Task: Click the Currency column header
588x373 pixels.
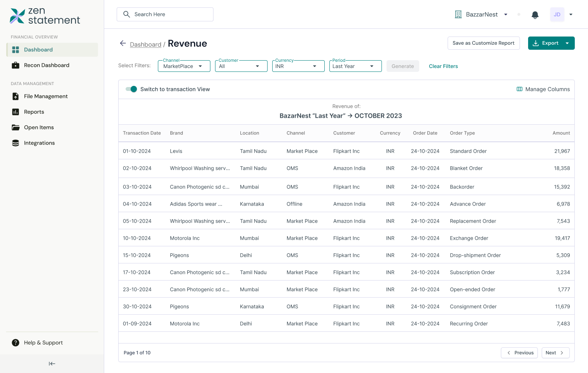Action: [x=390, y=133]
